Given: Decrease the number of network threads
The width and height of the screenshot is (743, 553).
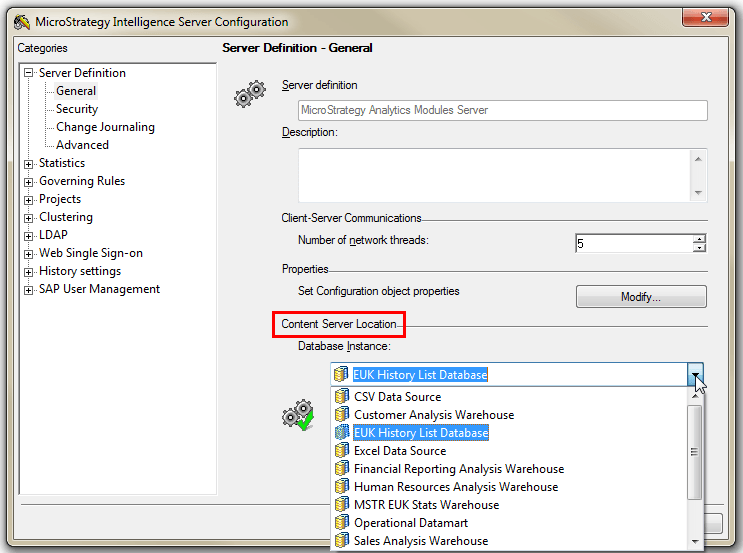Looking at the screenshot, I should coord(699,248).
